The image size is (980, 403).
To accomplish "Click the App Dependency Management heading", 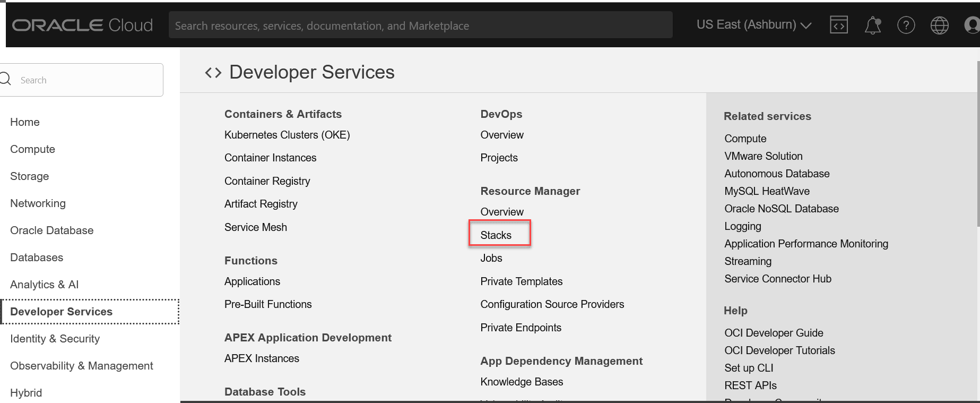I will point(561,361).
